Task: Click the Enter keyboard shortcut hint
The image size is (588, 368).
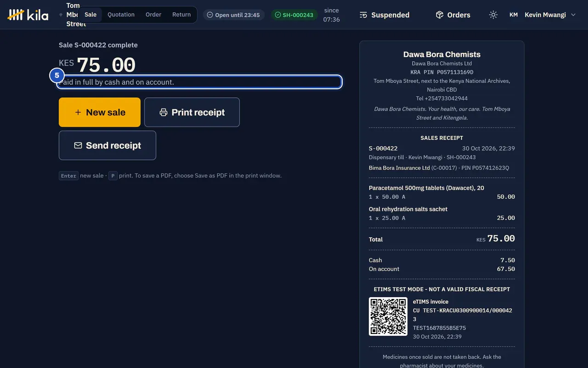Action: [68, 176]
